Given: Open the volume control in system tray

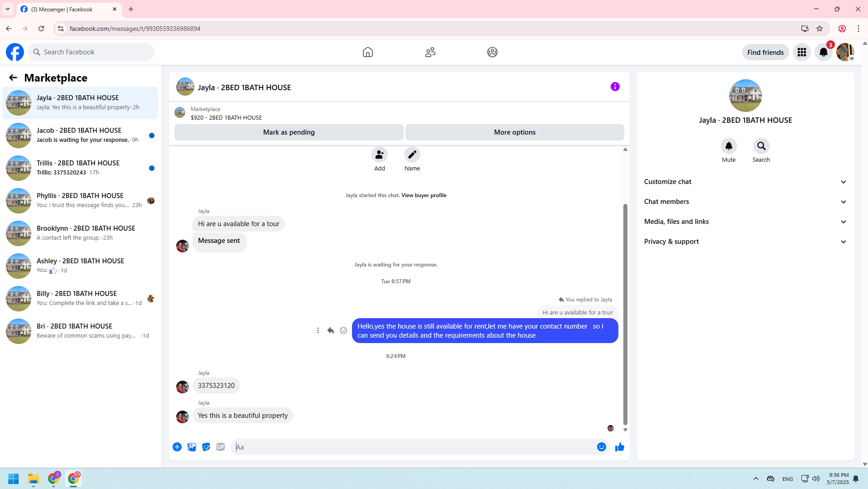Looking at the screenshot, I should pyautogui.click(x=816, y=479).
